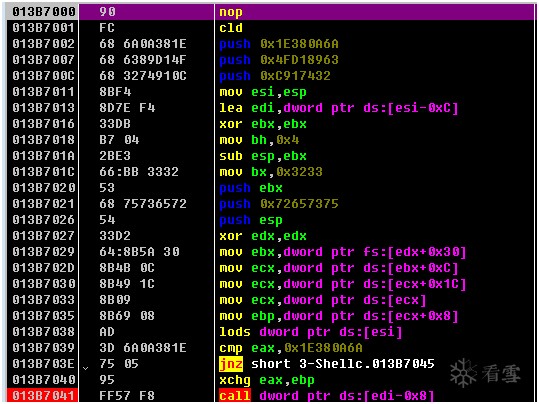Click hex bytes 68 6389D14F

[x=143, y=60]
